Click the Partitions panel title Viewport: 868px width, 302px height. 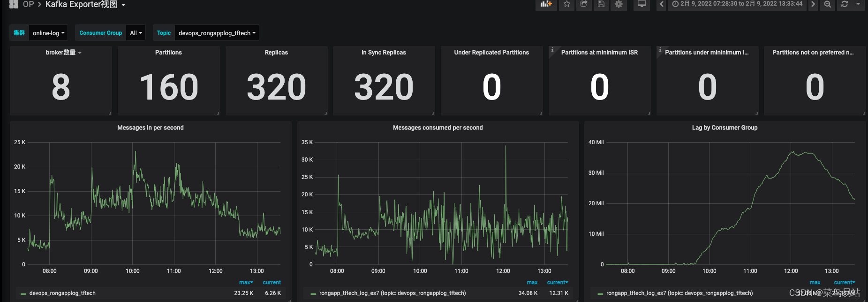click(x=168, y=53)
